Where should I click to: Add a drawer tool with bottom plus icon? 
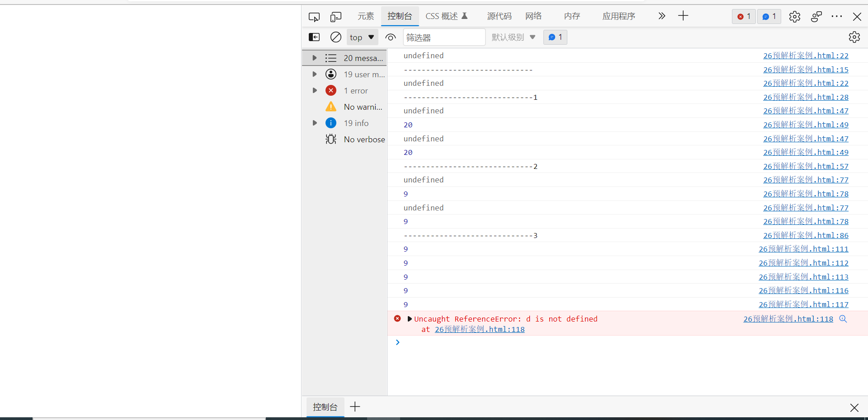coord(355,407)
